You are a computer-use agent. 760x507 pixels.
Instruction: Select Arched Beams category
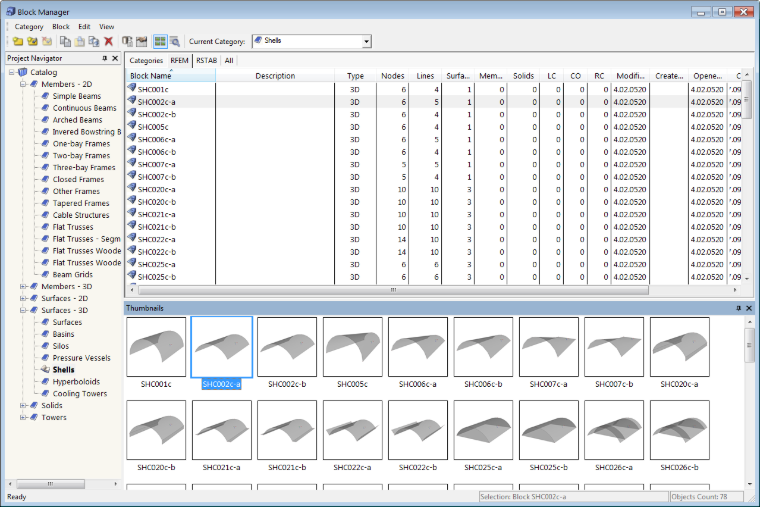tap(77, 120)
